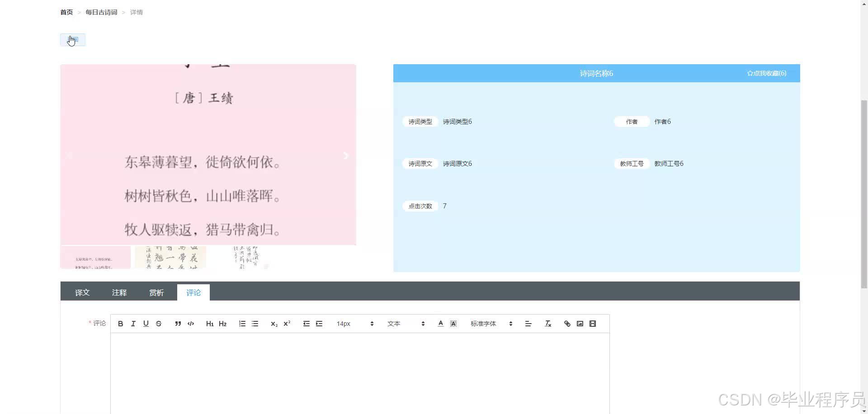
Task: Select the pink poem thumbnail
Action: pyautogui.click(x=95, y=258)
